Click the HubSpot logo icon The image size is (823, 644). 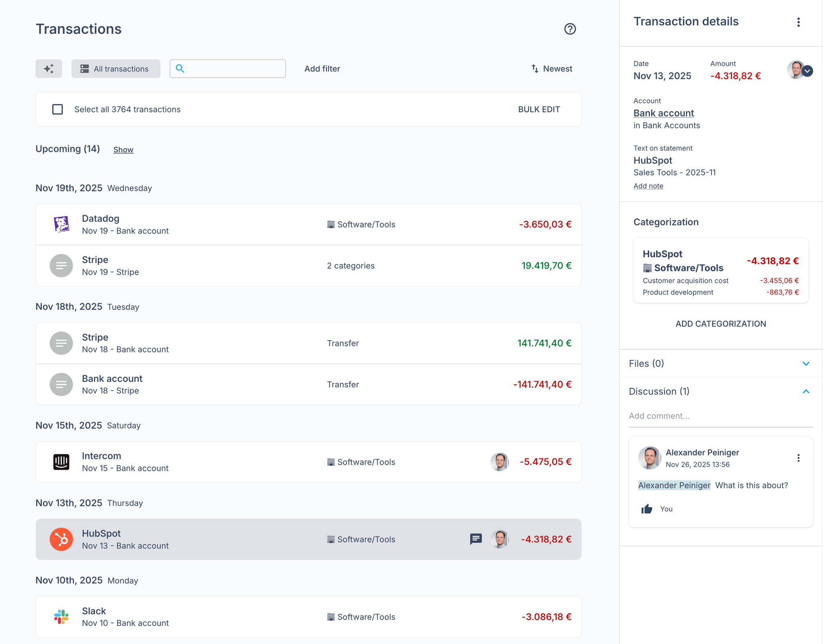click(61, 539)
